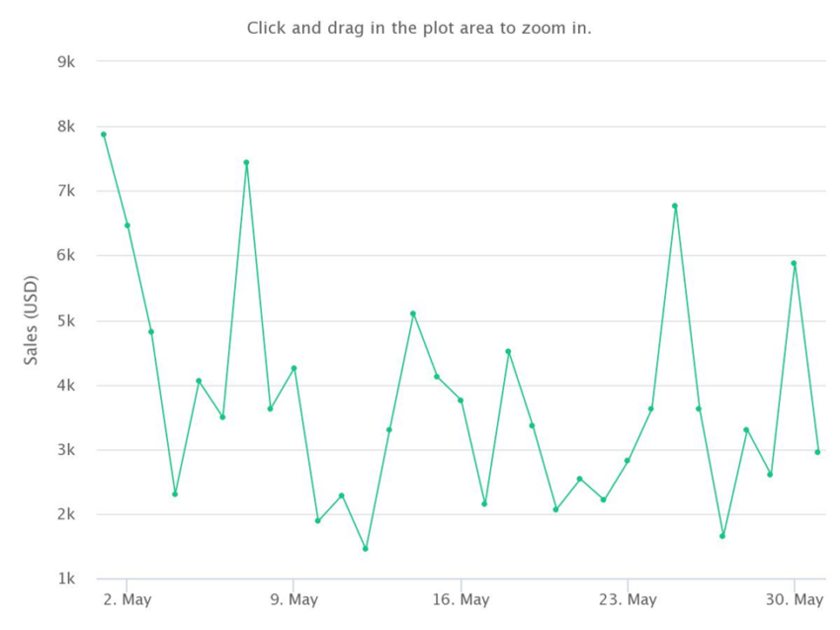Click the 30 May data point near 5.9k
Screen dimensions: 840x630
click(794, 263)
